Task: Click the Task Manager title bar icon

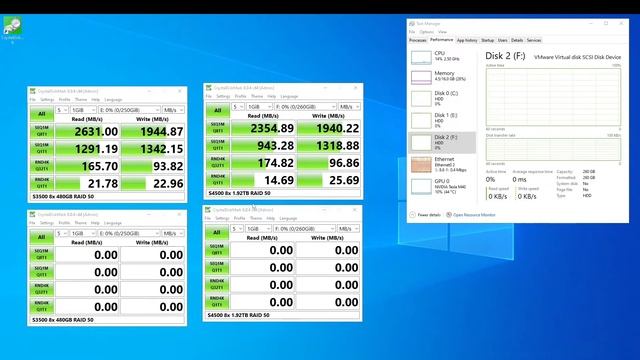Action: click(x=412, y=24)
